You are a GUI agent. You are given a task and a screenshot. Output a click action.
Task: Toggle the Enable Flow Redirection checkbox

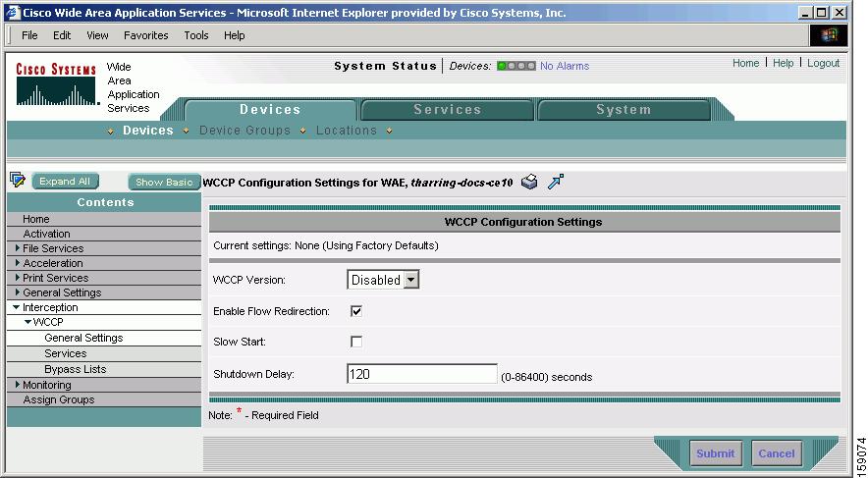point(356,311)
